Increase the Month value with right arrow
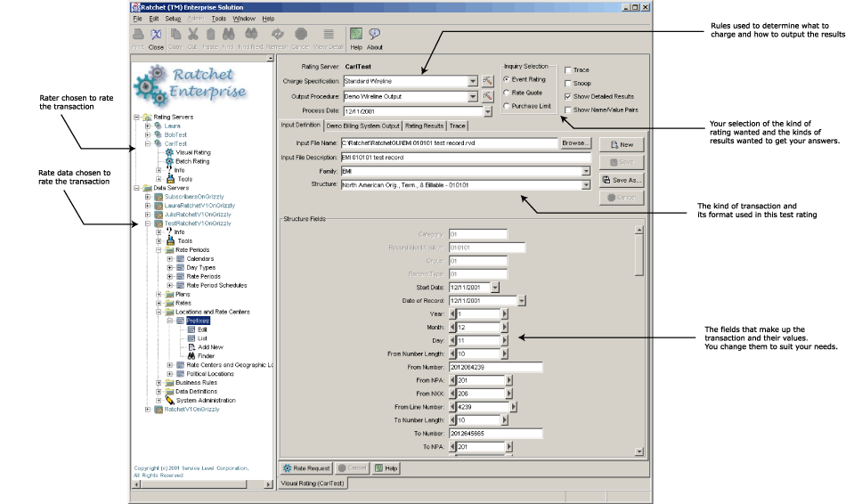This screenshot has width=846, height=504. tap(504, 328)
